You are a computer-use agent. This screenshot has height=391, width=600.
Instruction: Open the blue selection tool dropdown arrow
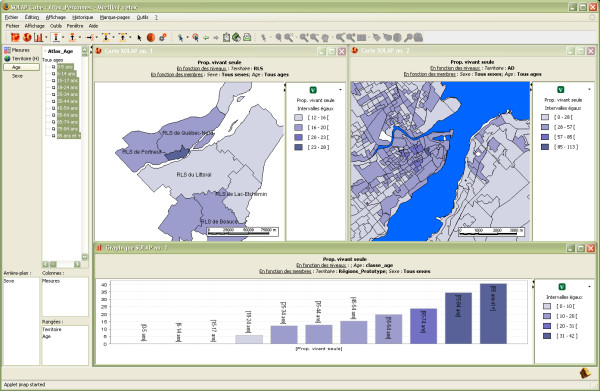[x=187, y=37]
